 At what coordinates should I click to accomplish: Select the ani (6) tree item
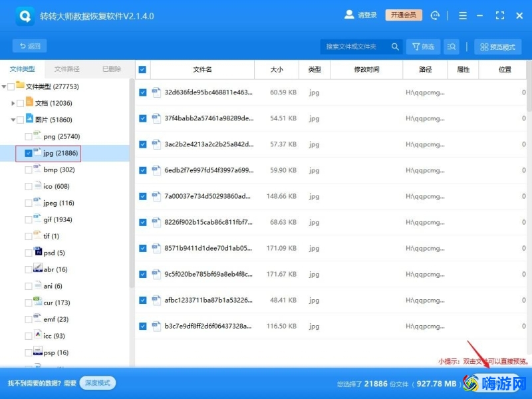(x=53, y=286)
